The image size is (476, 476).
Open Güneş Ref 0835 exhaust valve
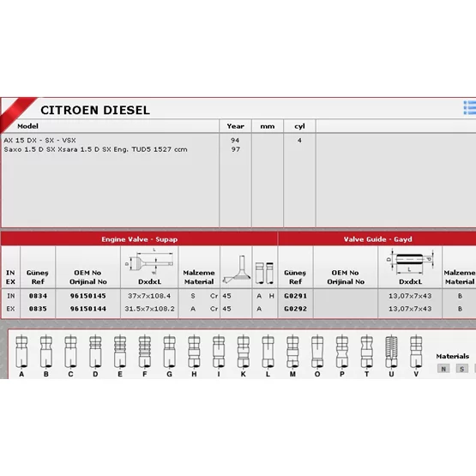pyautogui.click(x=38, y=309)
